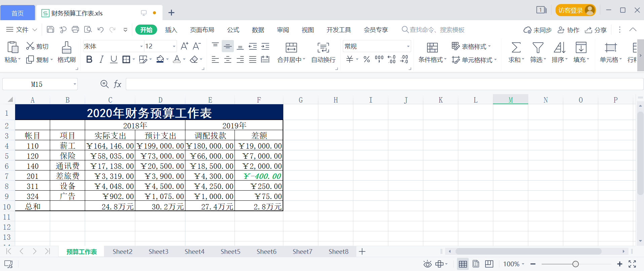Click the 分享 share button
Image resolution: width=644 pixels, height=271 pixels.
point(596,30)
